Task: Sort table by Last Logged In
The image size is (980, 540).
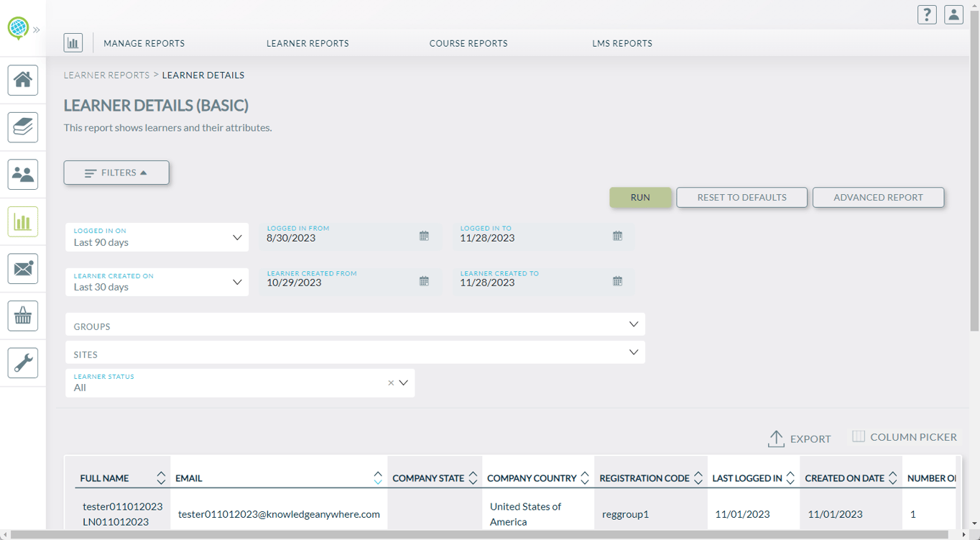Action: [790, 478]
